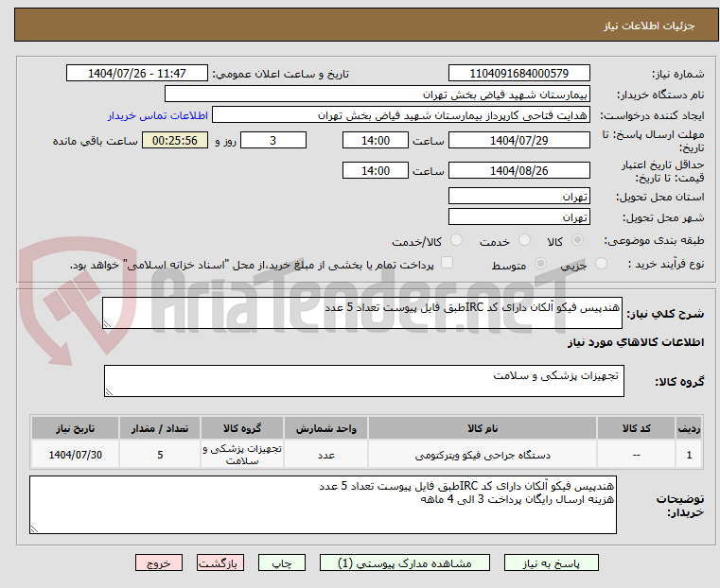Open اطلاعات تماس خریدار link
This screenshot has height=588, width=720.
[158, 115]
